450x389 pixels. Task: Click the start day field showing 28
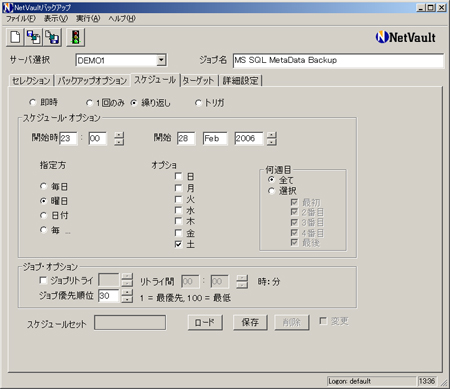pyautogui.click(x=186, y=138)
